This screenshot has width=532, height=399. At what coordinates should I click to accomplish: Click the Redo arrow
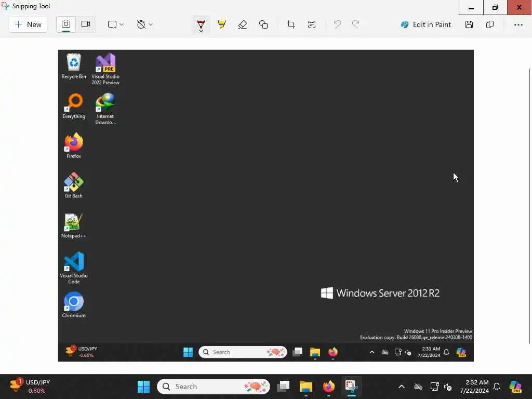[x=355, y=24]
